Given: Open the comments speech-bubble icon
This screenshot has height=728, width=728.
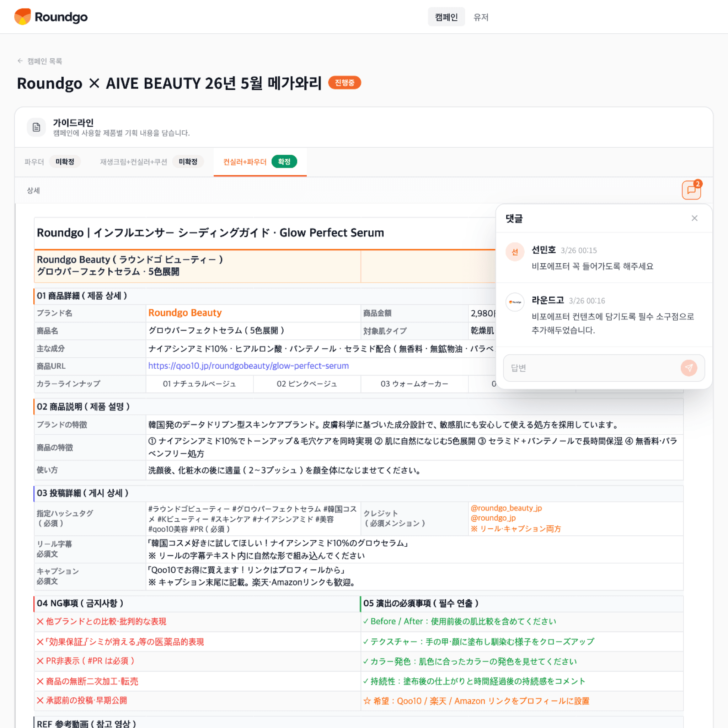Looking at the screenshot, I should [x=691, y=190].
